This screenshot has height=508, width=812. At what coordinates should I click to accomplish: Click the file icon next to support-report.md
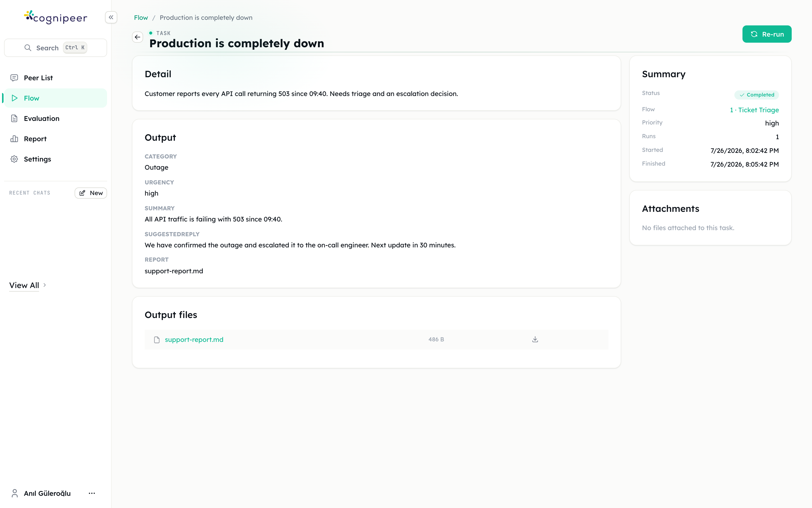pos(157,340)
